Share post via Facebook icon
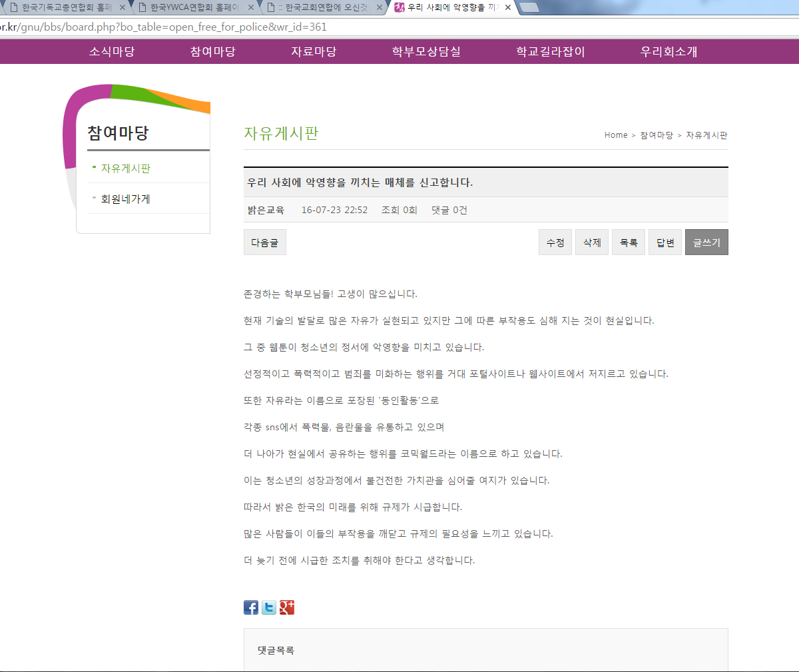 pos(251,607)
